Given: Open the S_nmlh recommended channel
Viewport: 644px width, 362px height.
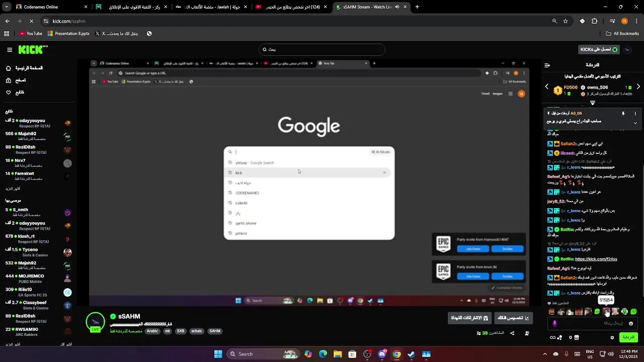Looking at the screenshot, I should (38, 212).
